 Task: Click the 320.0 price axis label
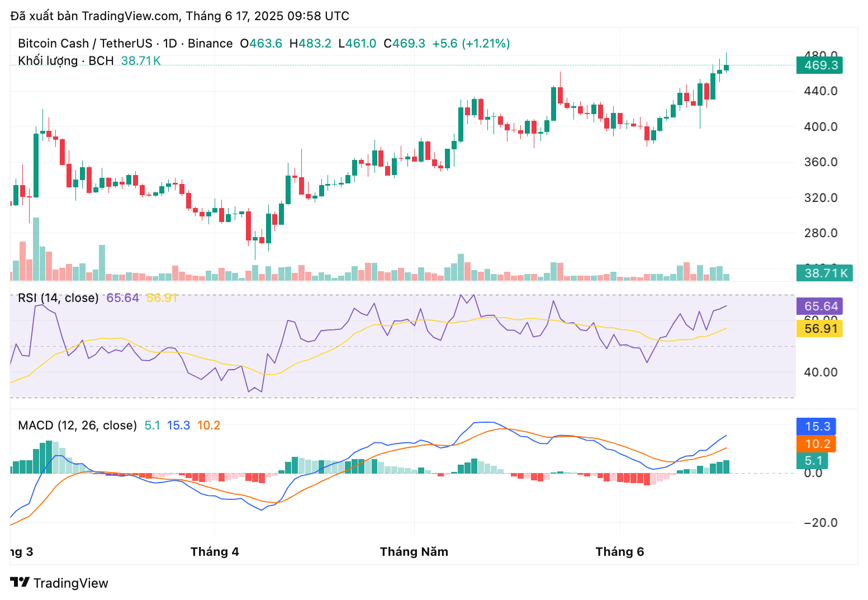[820, 198]
